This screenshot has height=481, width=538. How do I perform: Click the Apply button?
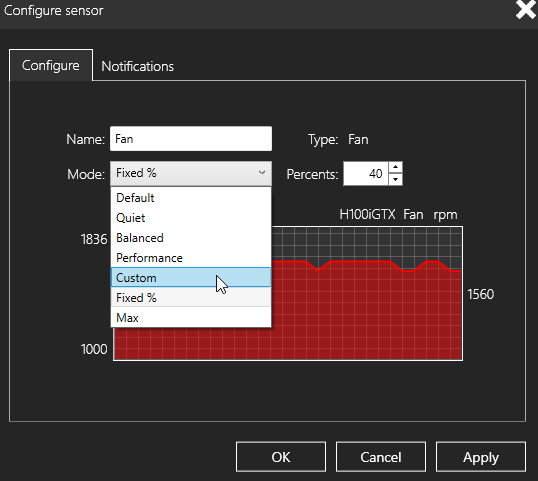click(x=481, y=457)
